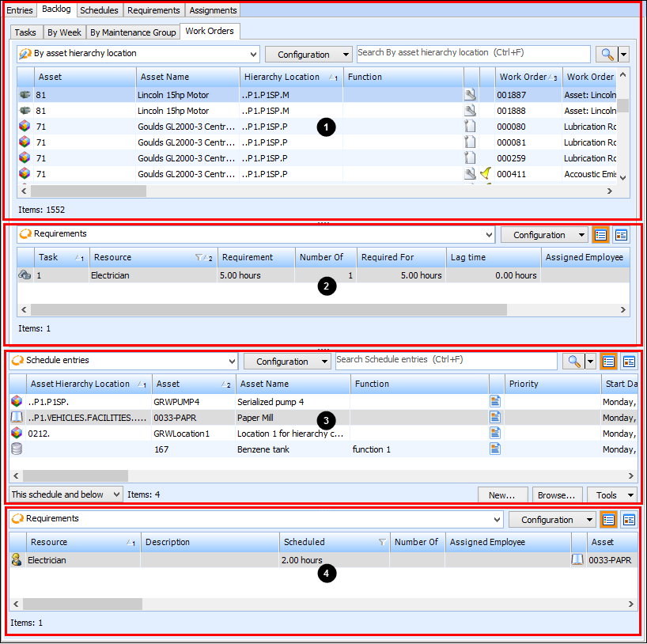This screenshot has width=647, height=644.
Task: Click note icon in Benzene tank row
Action: [x=495, y=449]
